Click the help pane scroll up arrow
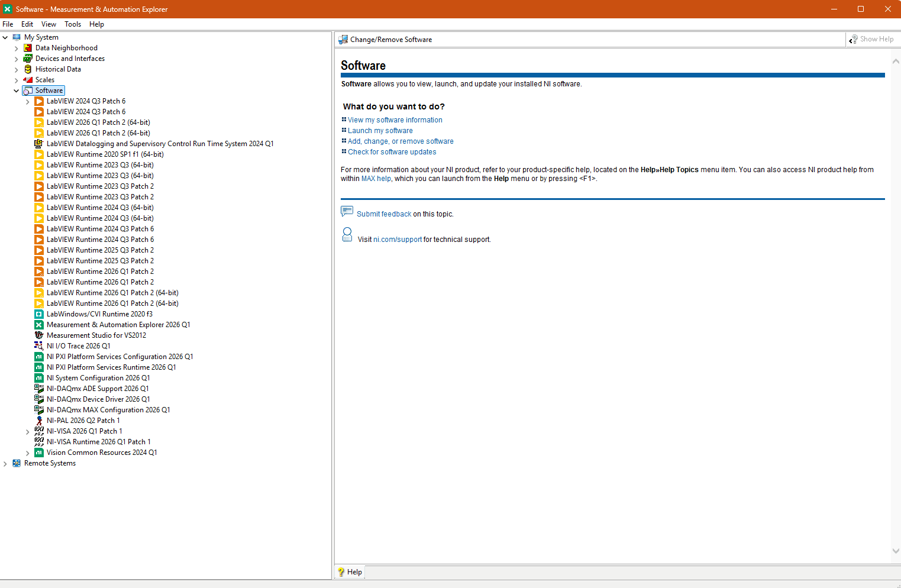The image size is (901, 588). 896,61
